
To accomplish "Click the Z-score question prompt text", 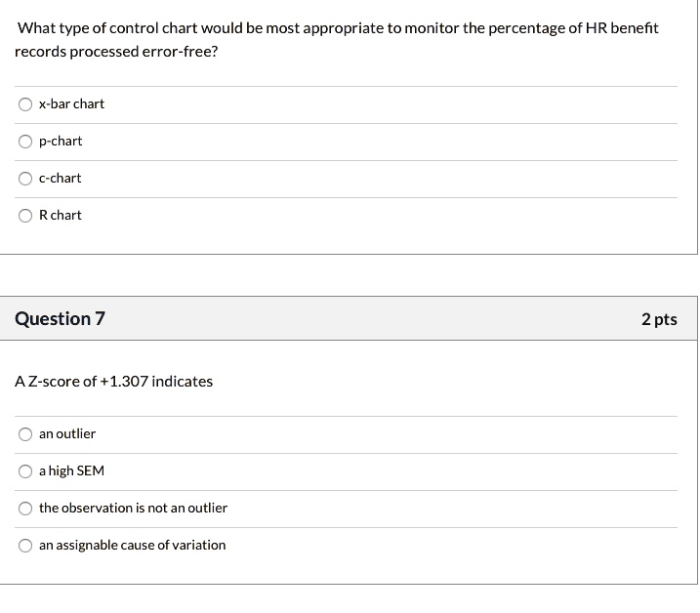I will pos(114,382).
